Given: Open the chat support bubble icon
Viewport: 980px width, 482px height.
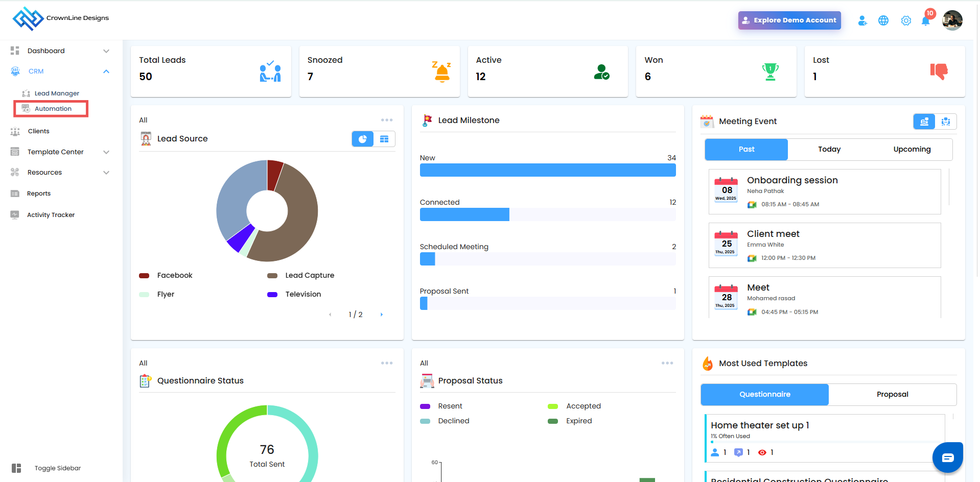Looking at the screenshot, I should pos(947,457).
